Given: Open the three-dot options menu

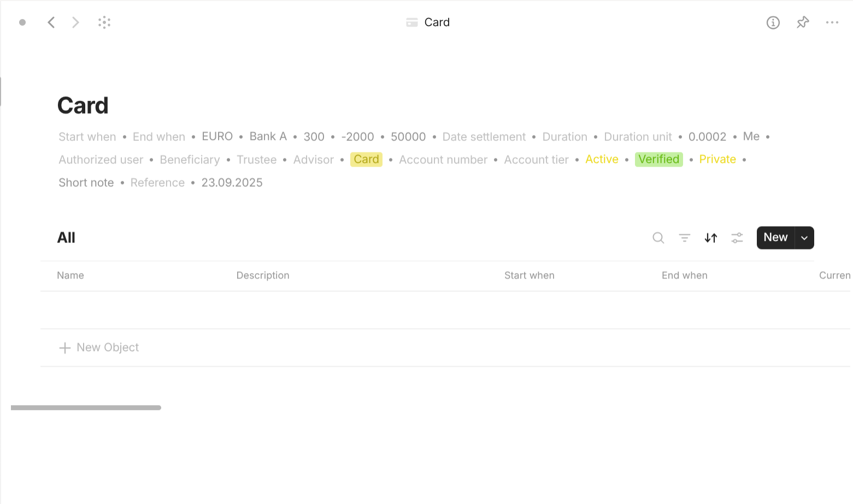Looking at the screenshot, I should [832, 22].
